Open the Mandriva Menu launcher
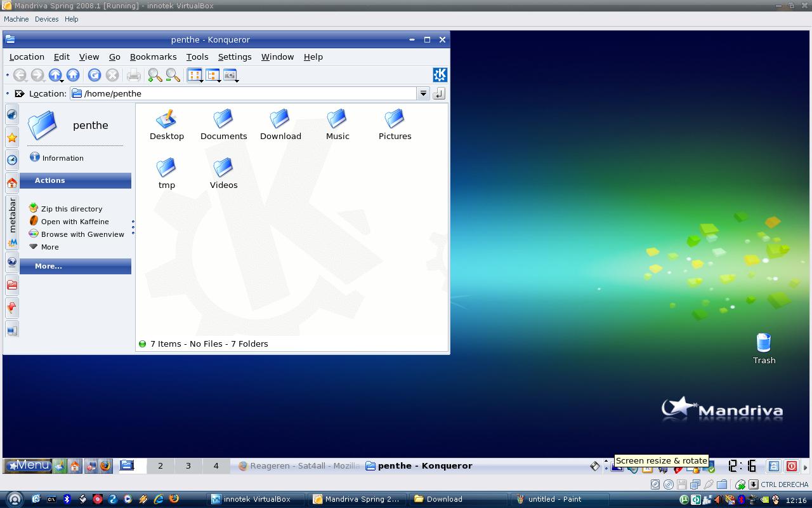812x508 pixels. tap(27, 465)
